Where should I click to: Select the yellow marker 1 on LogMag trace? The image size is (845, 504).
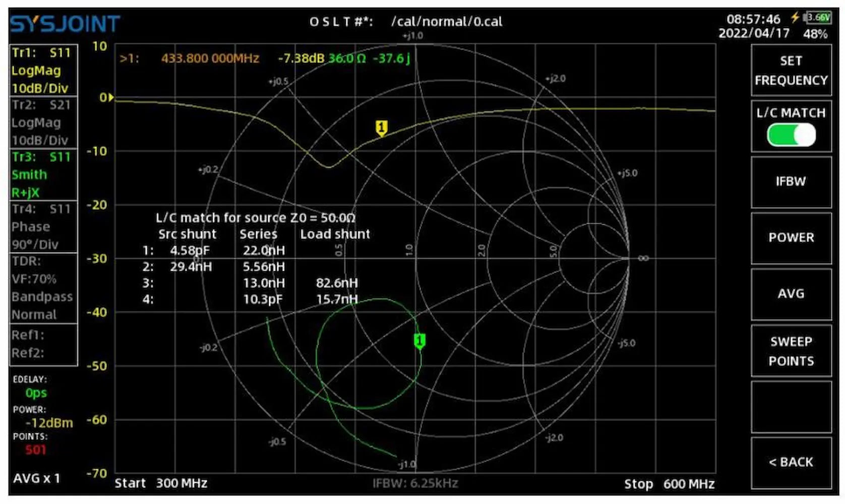coord(382,128)
